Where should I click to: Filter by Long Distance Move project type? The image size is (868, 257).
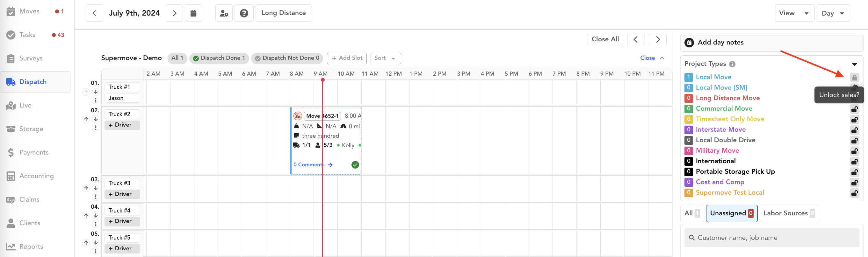(x=727, y=98)
